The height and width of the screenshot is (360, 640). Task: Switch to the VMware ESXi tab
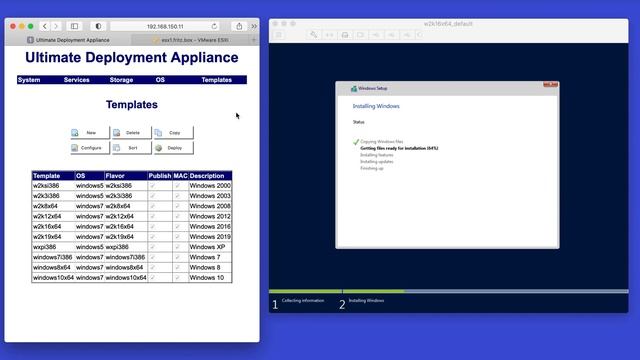191,40
